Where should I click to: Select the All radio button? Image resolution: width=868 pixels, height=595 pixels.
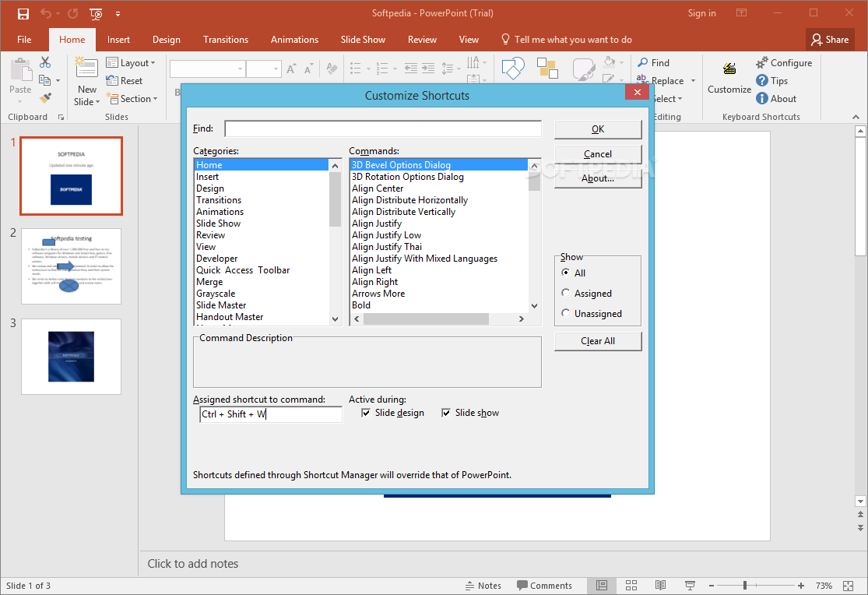pyautogui.click(x=565, y=272)
